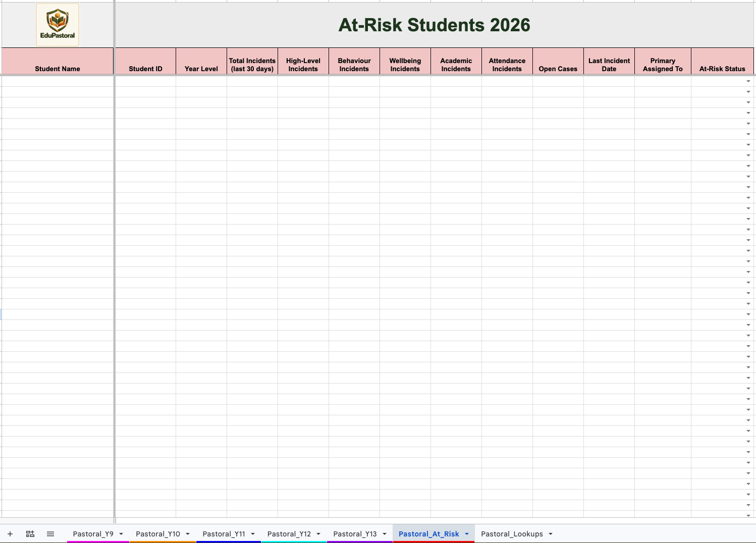
Task: Select the At-Risk Students 2026 title cell
Action: pyautogui.click(x=435, y=25)
